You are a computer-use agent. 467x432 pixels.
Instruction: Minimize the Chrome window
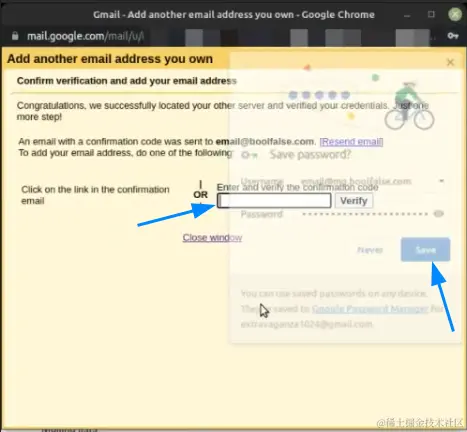pyautogui.click(x=407, y=15)
